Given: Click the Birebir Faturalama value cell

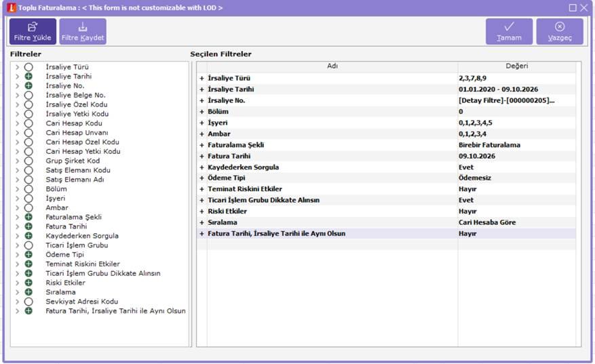Looking at the screenshot, I should 516,145.
